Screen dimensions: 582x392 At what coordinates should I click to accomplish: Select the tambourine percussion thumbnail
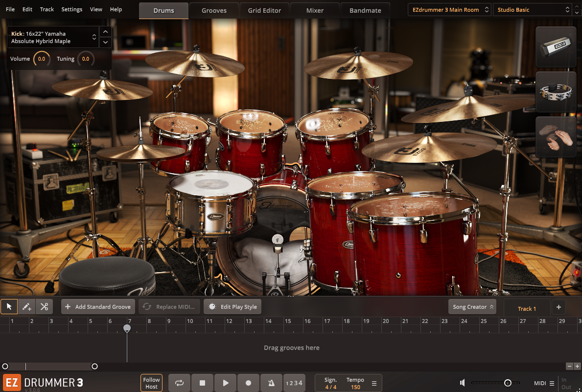click(x=556, y=92)
